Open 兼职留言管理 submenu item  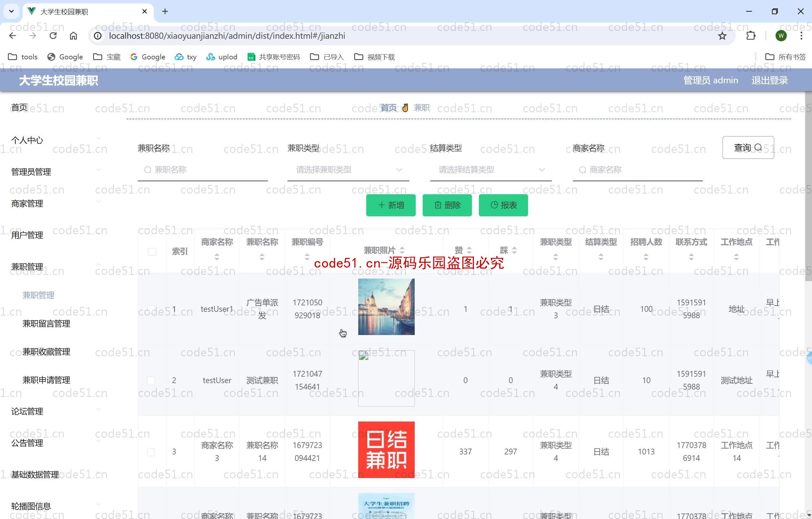point(46,323)
